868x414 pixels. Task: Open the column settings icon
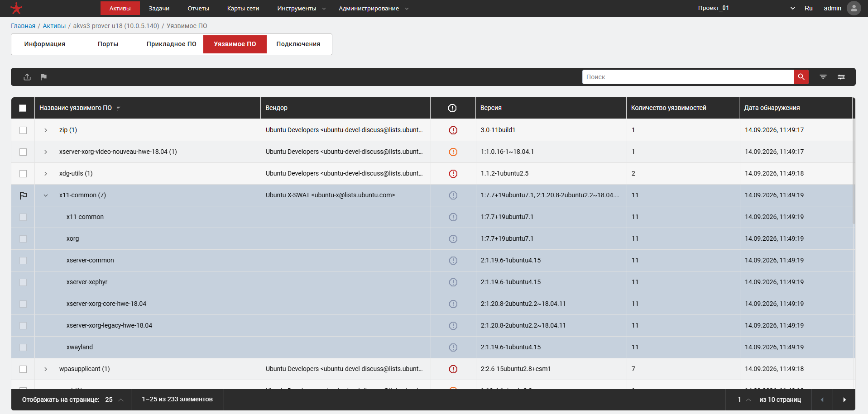[841, 77]
